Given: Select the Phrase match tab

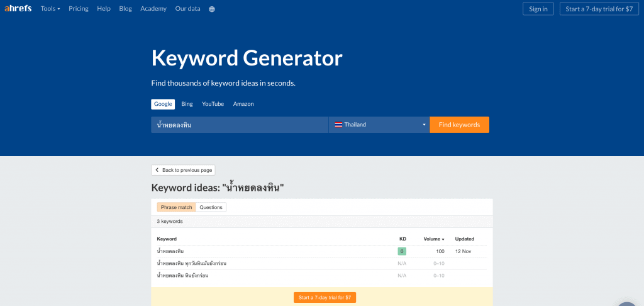Looking at the screenshot, I should pos(176,207).
